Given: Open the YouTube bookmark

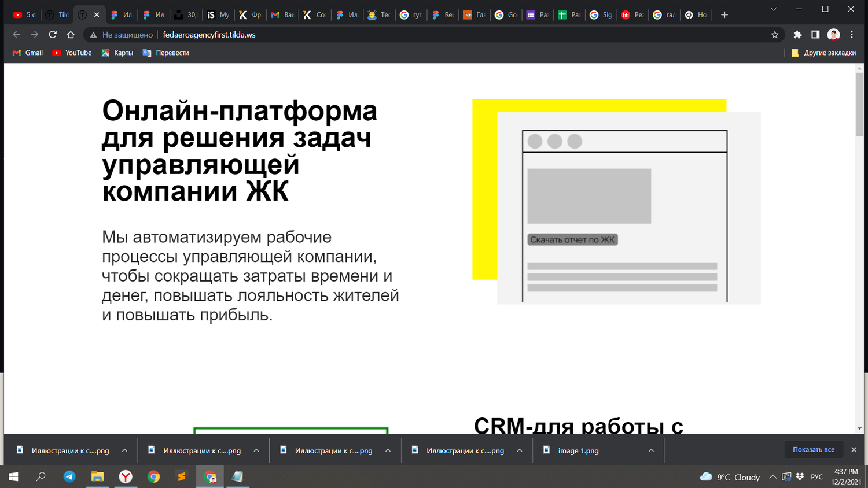Looking at the screenshot, I should pyautogui.click(x=72, y=53).
